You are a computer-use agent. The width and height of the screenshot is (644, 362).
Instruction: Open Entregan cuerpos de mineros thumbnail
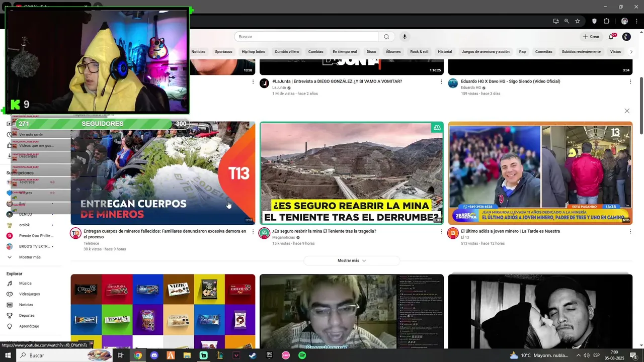pos(163,173)
